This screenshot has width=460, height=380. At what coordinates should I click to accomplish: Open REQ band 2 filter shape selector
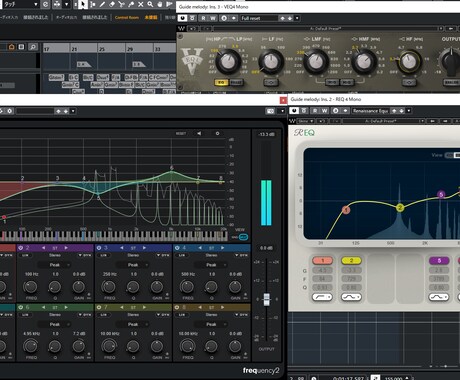point(351,297)
